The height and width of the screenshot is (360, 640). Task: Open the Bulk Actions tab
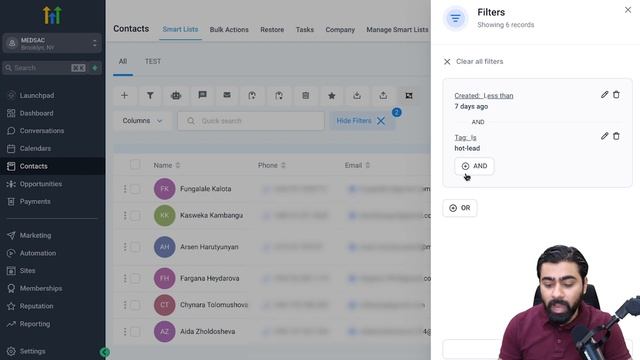pyautogui.click(x=229, y=30)
